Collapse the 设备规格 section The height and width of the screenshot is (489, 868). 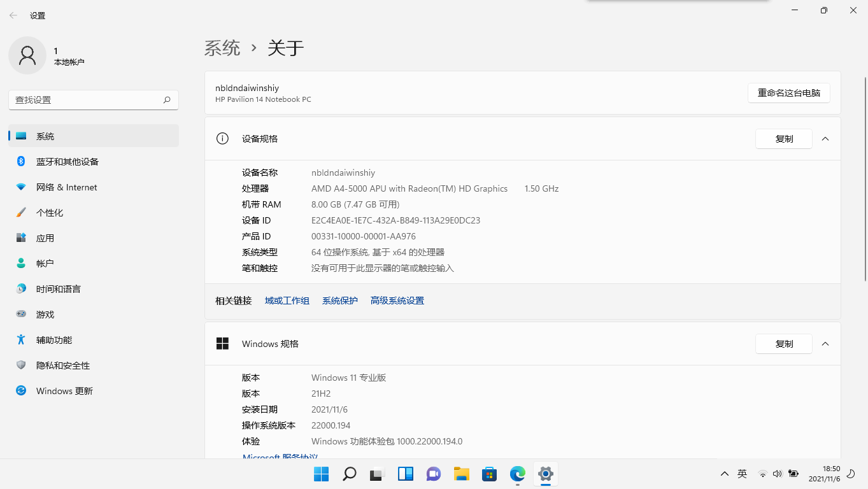point(825,139)
